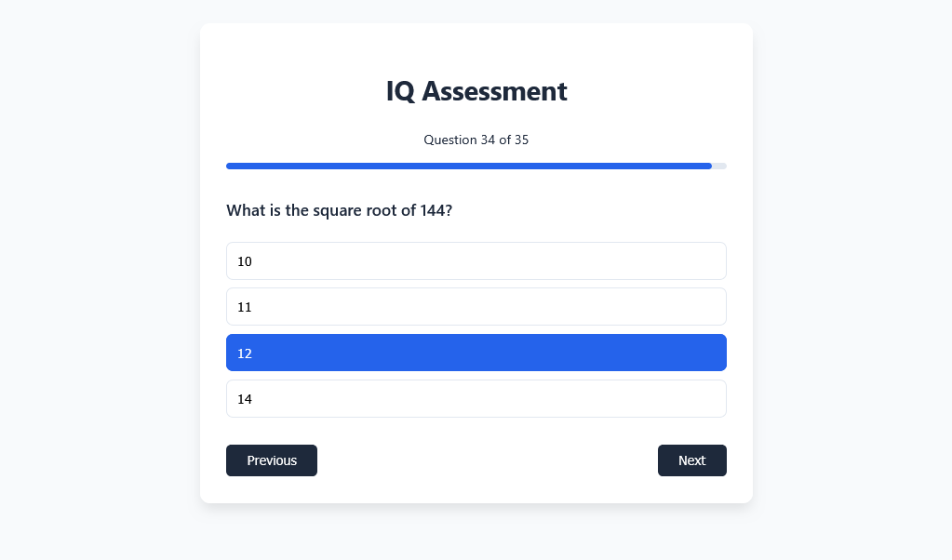
Task: Click the 'Question 34 of 35' counter
Action: [x=476, y=140]
